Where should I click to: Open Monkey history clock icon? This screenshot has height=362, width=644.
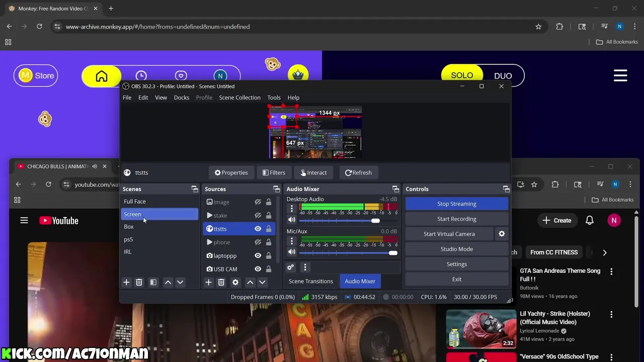(141, 75)
